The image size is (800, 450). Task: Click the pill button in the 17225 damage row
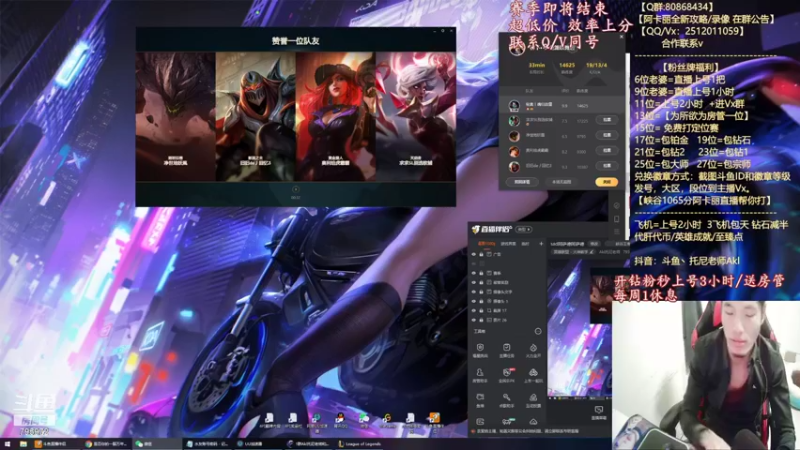pyautogui.click(x=607, y=120)
